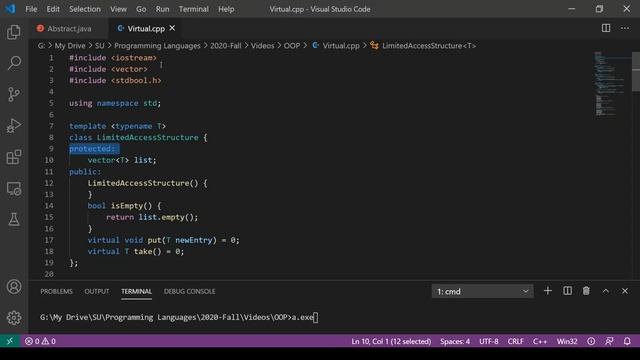The height and width of the screenshot is (360, 640).
Task: Expand LimitedAccessStructure<T> breadcrumb symbol
Action: (x=423, y=46)
